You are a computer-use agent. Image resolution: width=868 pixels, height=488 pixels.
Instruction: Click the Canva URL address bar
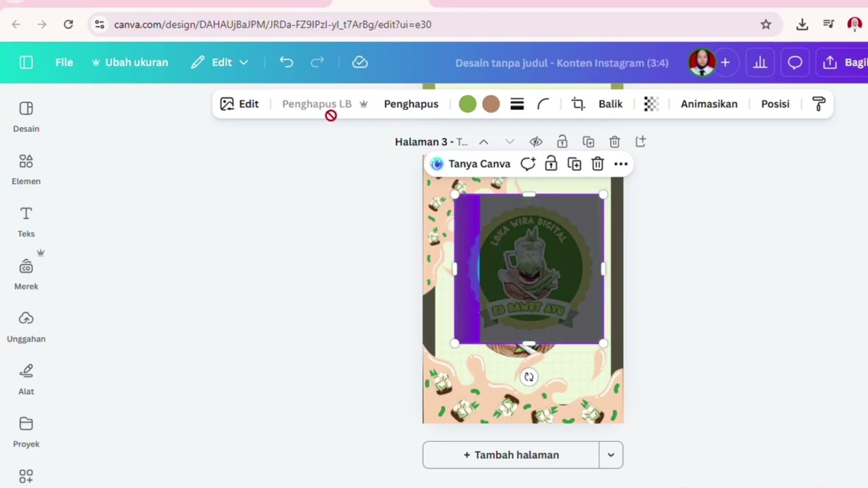click(x=434, y=24)
